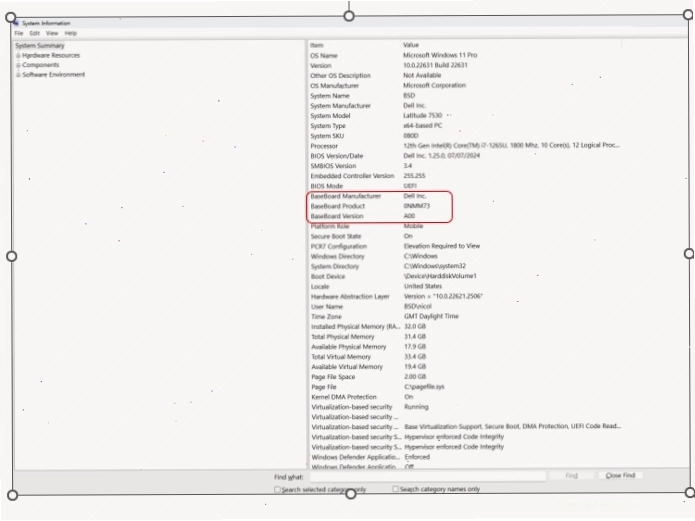Open the File menu
The width and height of the screenshot is (695, 521).
click(x=19, y=33)
